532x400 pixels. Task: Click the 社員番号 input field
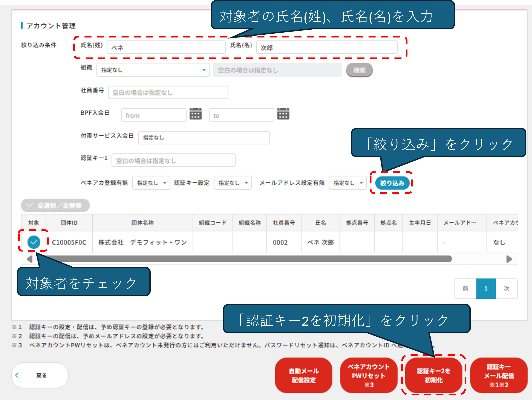[168, 92]
